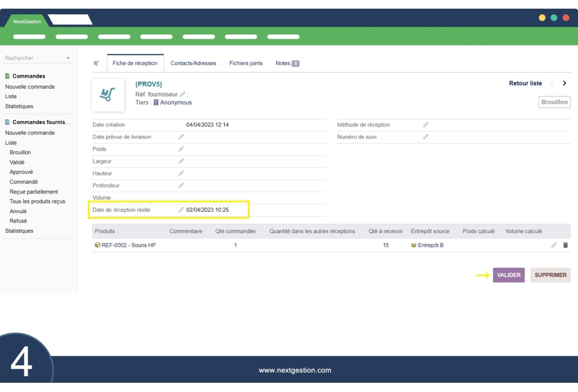The width and height of the screenshot is (578, 392).
Task: Click pencil icon next to Poids
Action: click(x=181, y=149)
